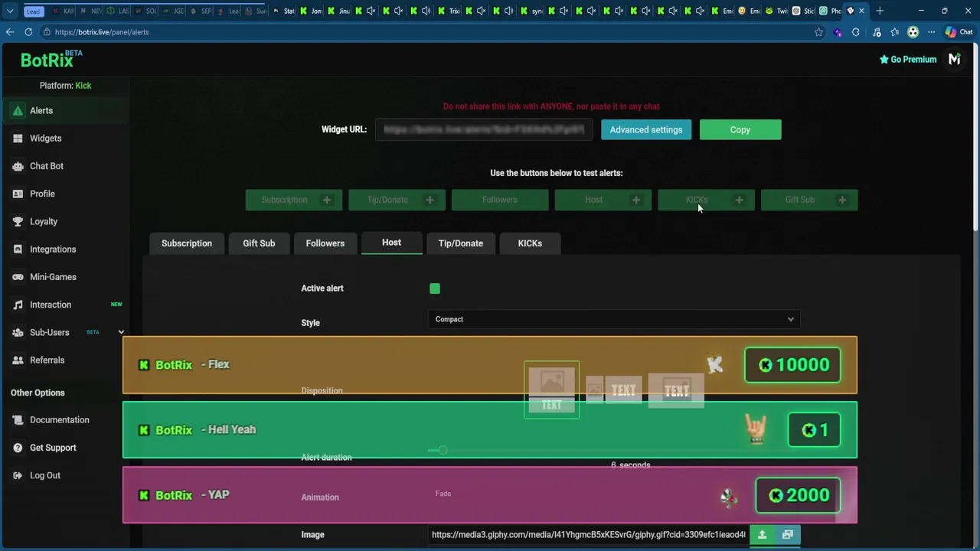
Task: Select the image-above-text disposition thumbnail
Action: click(x=552, y=390)
